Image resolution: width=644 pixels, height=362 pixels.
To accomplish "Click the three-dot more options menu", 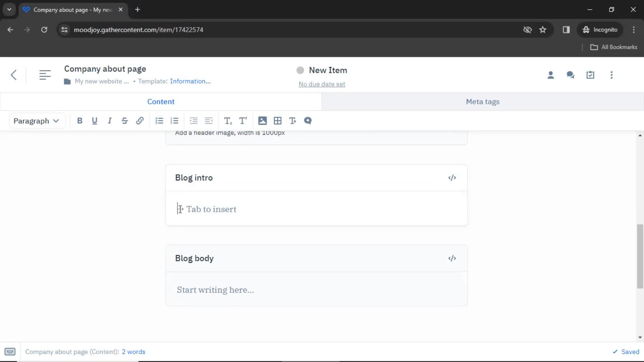I will pos(611,75).
